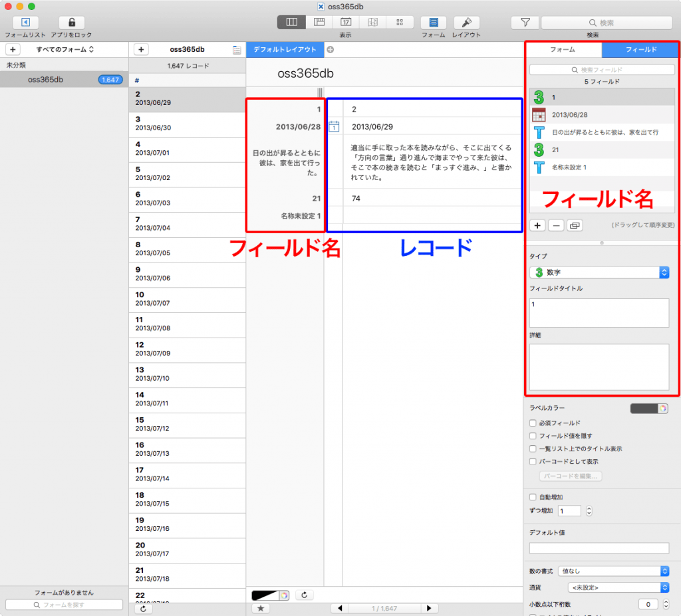
Task: Switch to table view mode icon
Action: coord(319,22)
